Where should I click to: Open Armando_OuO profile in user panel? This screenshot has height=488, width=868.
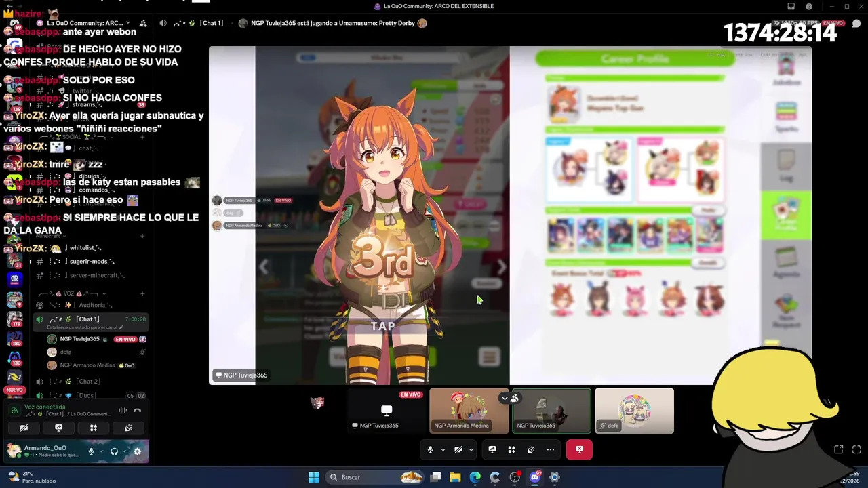click(44, 451)
